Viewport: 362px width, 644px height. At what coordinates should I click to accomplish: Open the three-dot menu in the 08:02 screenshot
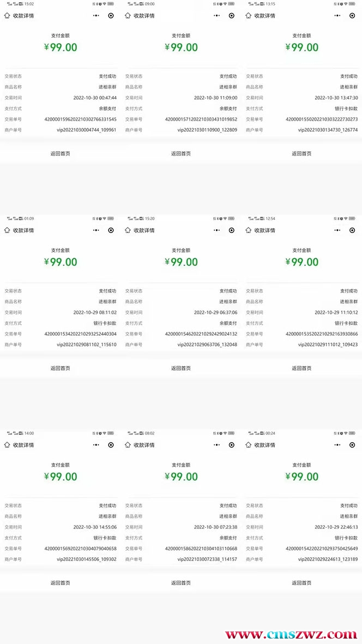click(217, 445)
